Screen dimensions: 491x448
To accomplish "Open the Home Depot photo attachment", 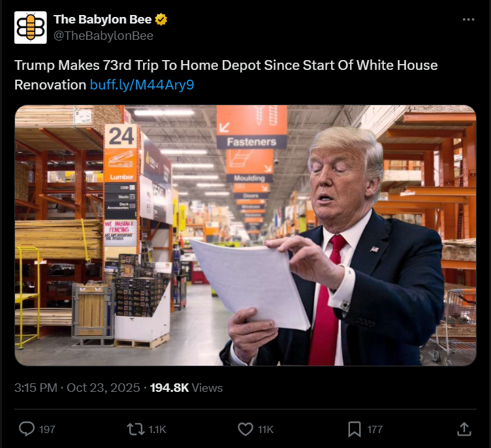I will click(246, 235).
